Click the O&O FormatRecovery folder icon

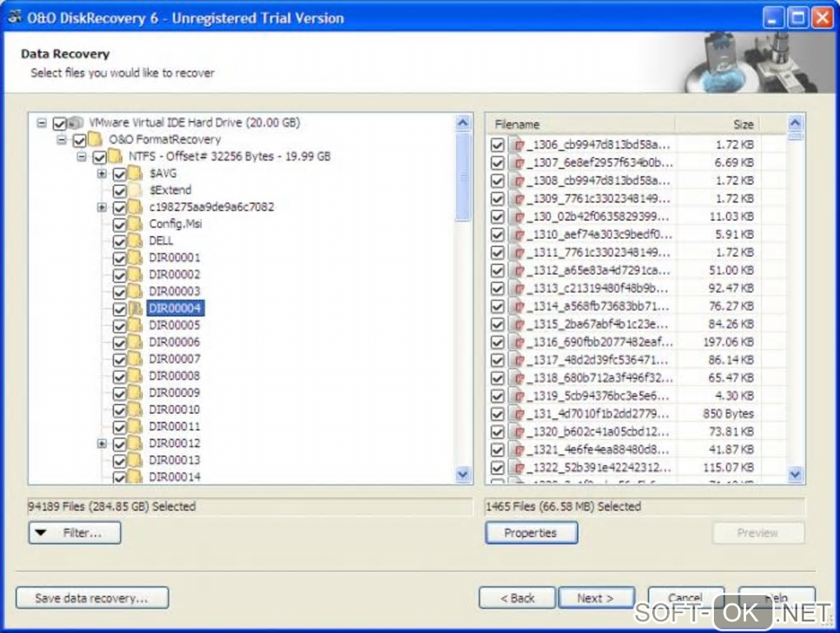pos(96,140)
